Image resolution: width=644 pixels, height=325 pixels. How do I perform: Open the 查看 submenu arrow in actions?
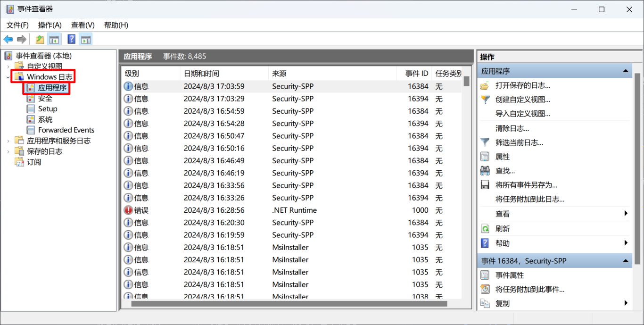pyautogui.click(x=626, y=214)
